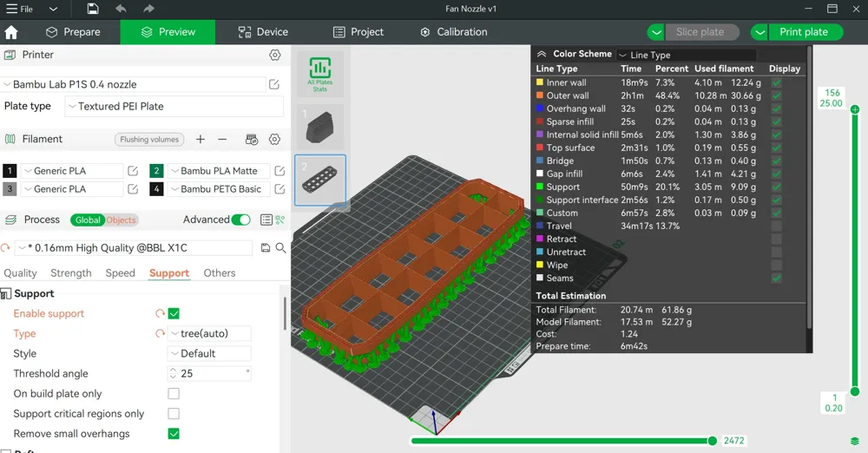
Task: Toggle the Advanced mode switch
Action: click(x=240, y=220)
